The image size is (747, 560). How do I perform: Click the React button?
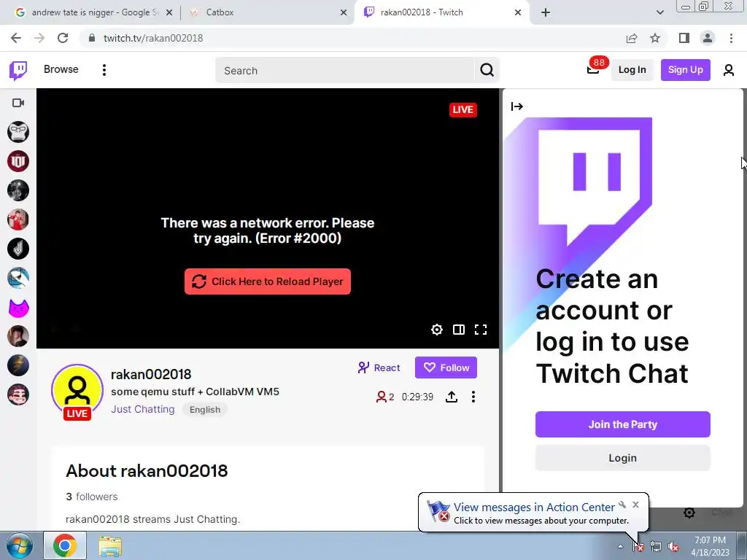tap(379, 367)
